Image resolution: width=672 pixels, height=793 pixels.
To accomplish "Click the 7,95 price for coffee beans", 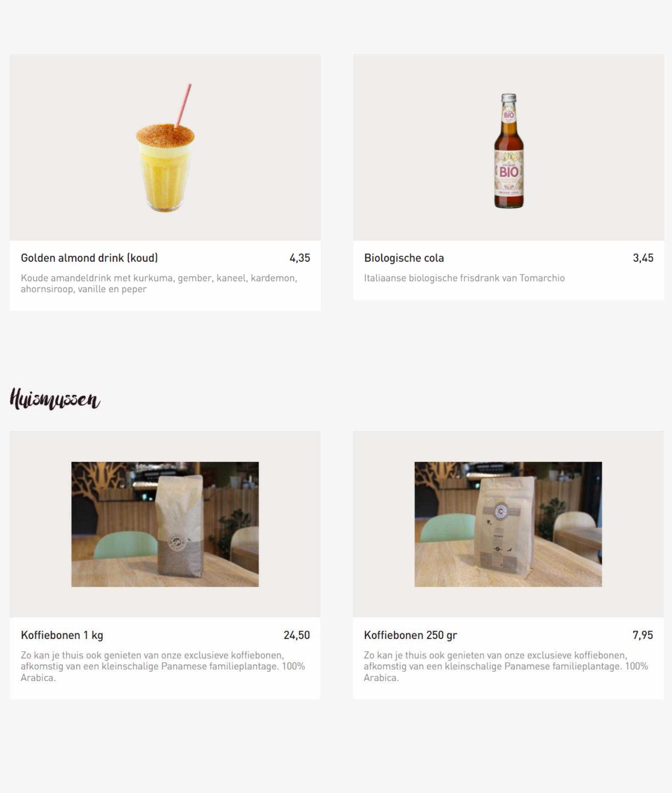I will pyautogui.click(x=643, y=635).
